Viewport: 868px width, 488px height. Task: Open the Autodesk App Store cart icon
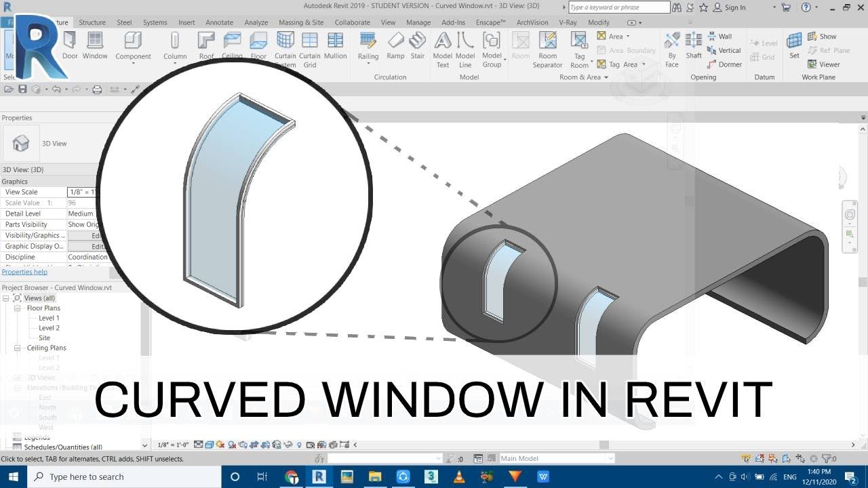786,7
